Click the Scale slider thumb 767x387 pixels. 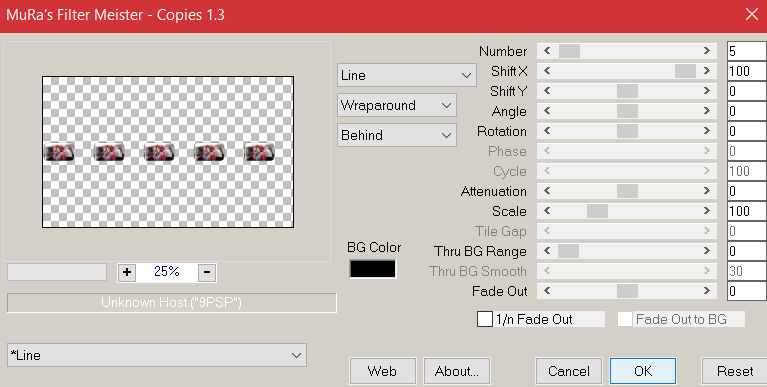(597, 211)
